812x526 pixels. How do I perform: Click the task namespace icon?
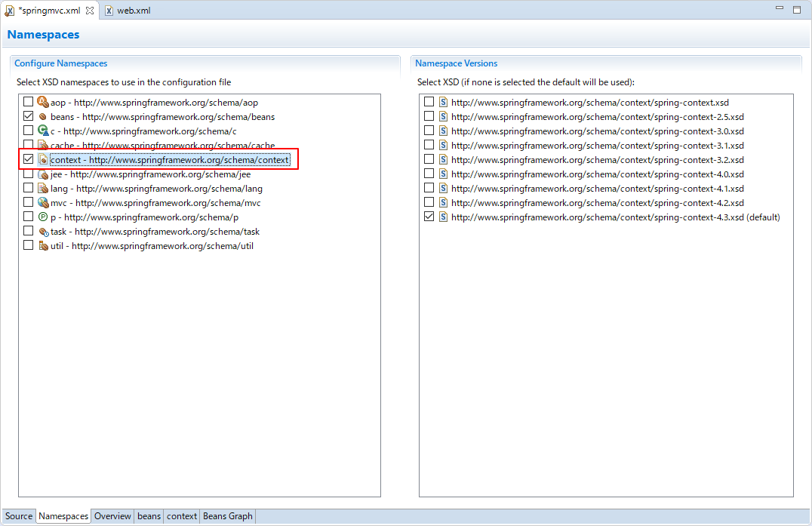point(44,232)
